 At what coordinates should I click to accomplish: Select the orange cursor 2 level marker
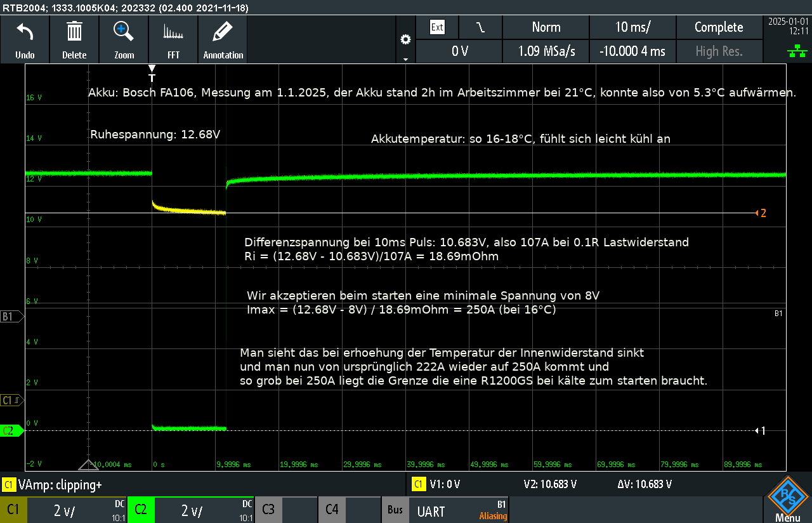coord(760,213)
